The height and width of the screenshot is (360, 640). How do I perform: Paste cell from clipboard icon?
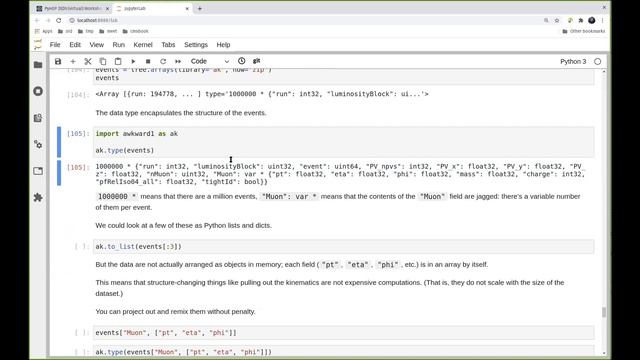click(118, 61)
